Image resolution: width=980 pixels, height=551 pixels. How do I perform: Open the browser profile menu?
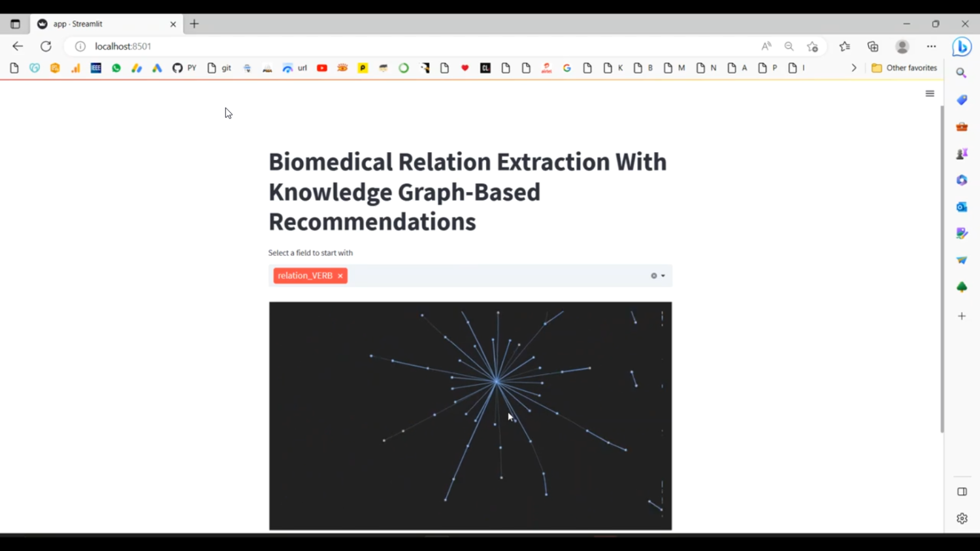coord(902,46)
